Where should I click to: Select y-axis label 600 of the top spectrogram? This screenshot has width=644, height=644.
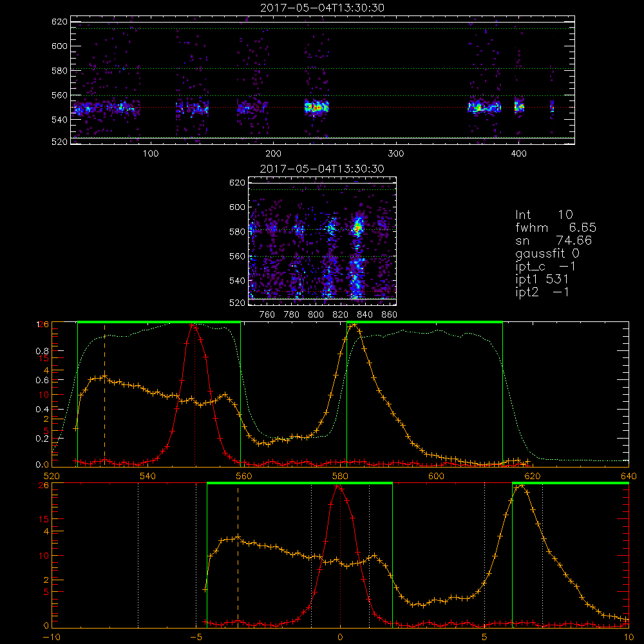(x=59, y=46)
